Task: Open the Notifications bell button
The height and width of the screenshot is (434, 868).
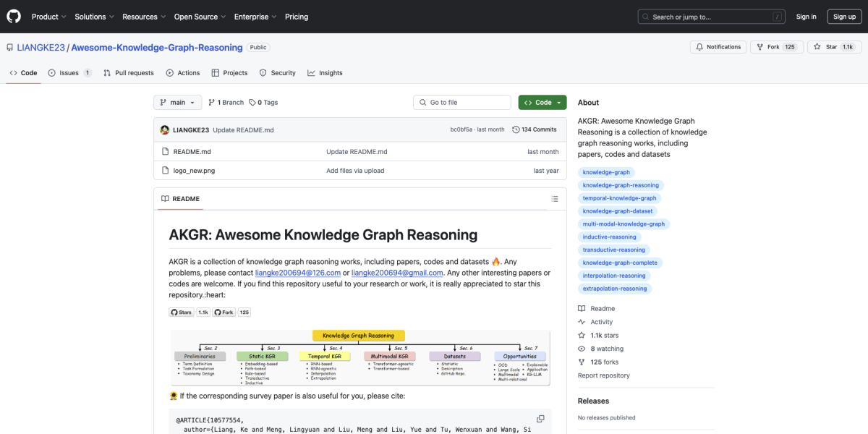Action: point(718,47)
